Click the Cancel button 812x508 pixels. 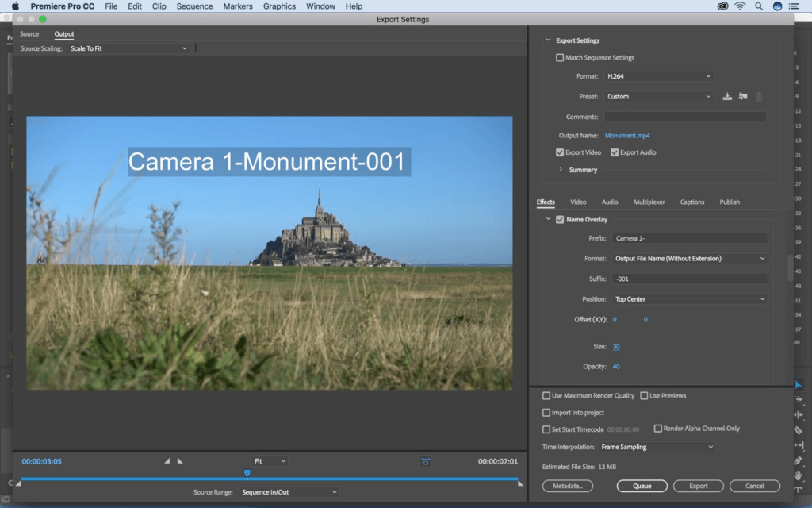(x=755, y=486)
